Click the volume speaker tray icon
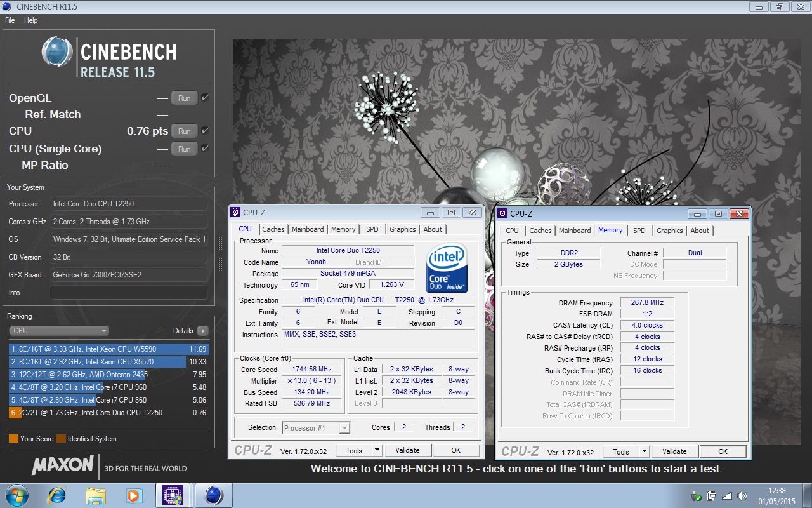 (742, 496)
